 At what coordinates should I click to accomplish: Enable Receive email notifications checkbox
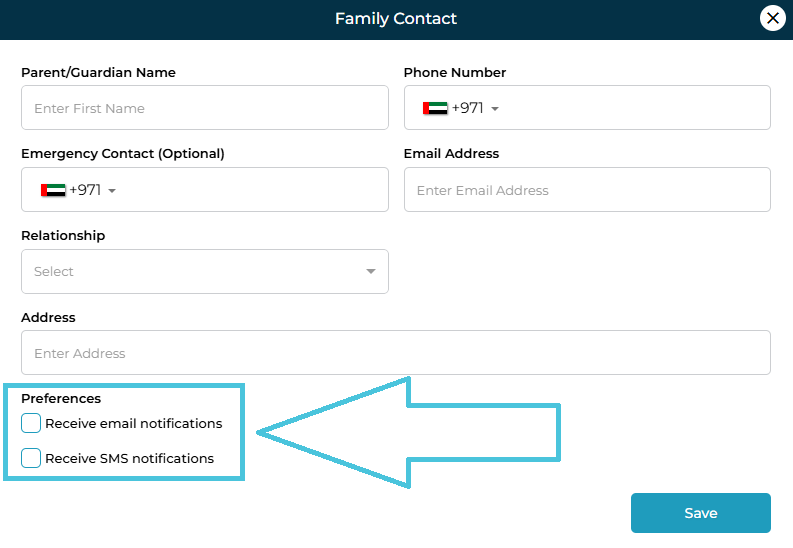click(x=31, y=423)
